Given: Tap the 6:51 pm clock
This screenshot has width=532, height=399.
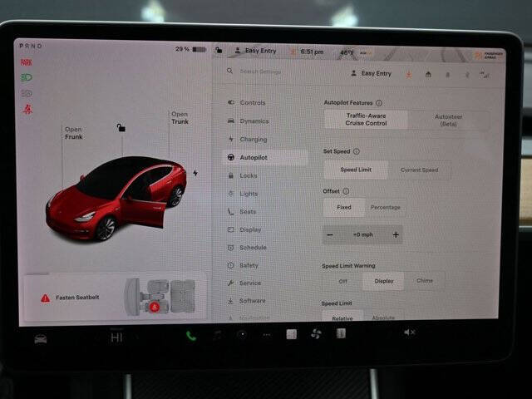Looking at the screenshot, I should (312, 52).
